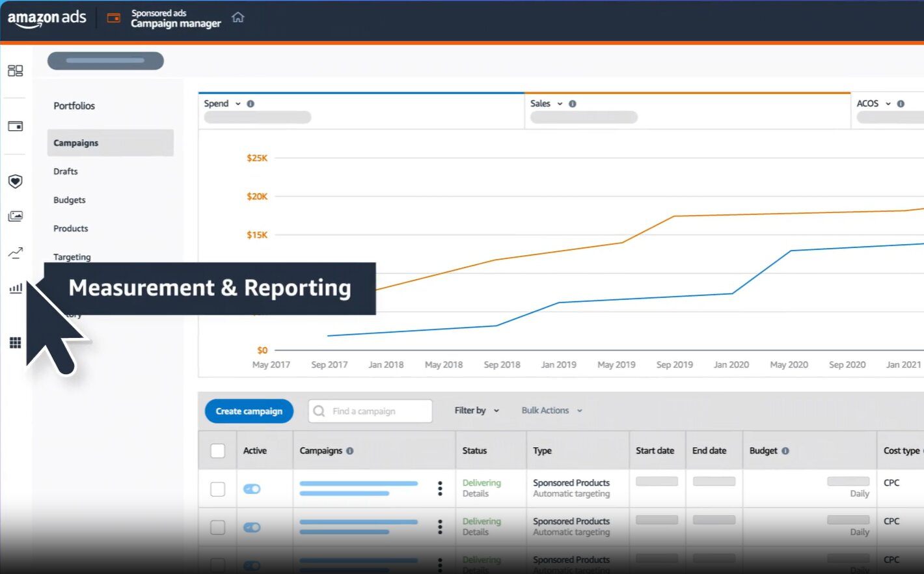Image resolution: width=924 pixels, height=574 pixels.
Task: Click the Create campaign button
Action: [249, 411]
